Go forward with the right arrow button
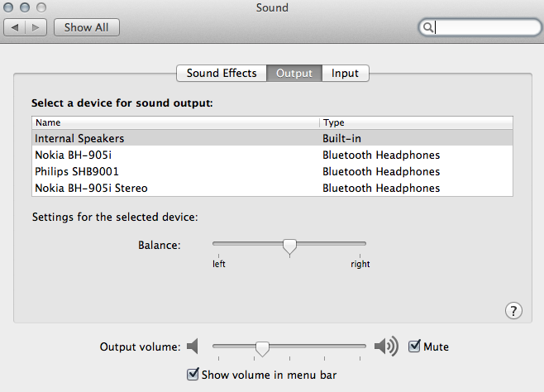Image resolution: width=544 pixels, height=392 pixels. (36, 27)
